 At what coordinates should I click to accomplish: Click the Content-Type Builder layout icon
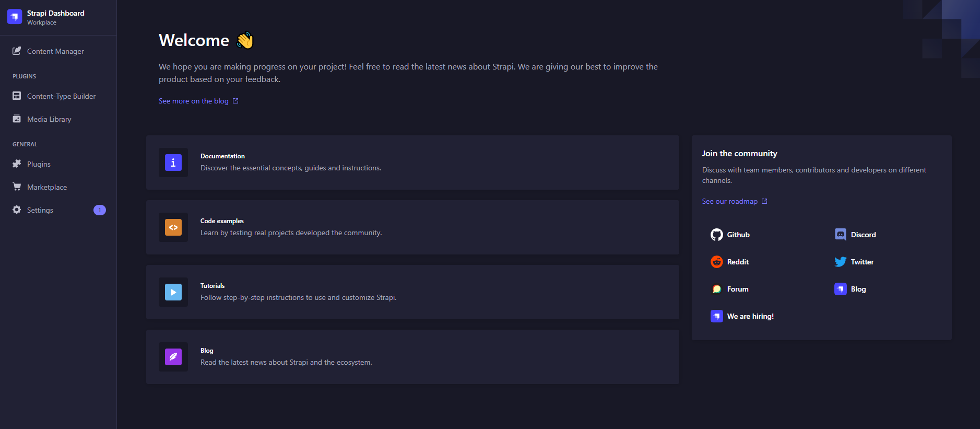click(17, 96)
